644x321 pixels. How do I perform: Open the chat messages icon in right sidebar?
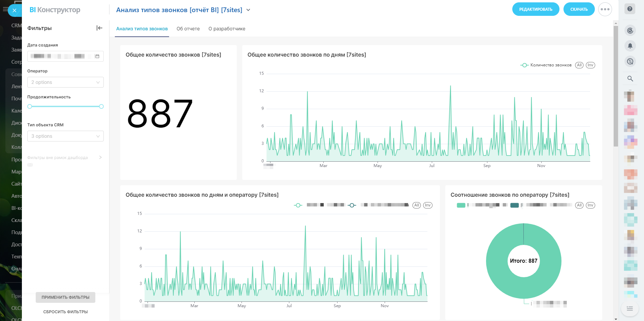[x=630, y=61]
